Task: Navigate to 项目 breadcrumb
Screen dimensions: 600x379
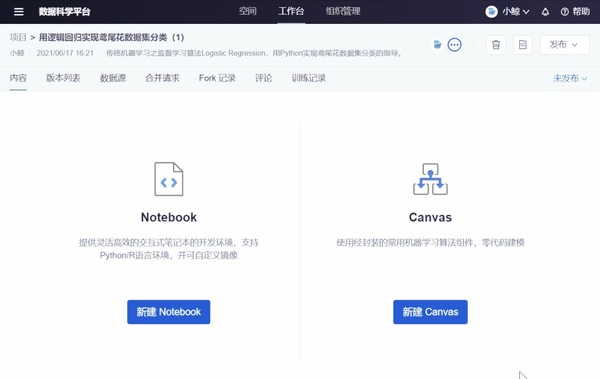Action: [18, 37]
